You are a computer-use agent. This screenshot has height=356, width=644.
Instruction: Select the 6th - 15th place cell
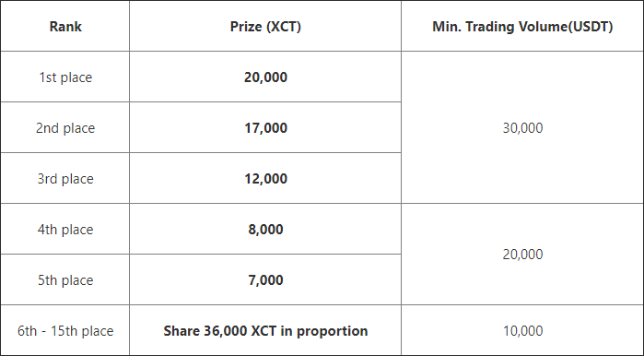[x=65, y=330]
